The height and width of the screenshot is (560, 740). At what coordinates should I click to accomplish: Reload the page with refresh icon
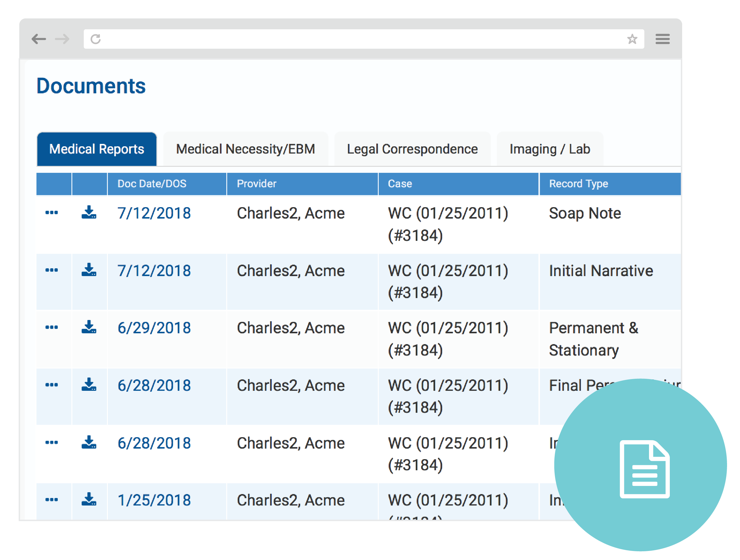tap(96, 39)
